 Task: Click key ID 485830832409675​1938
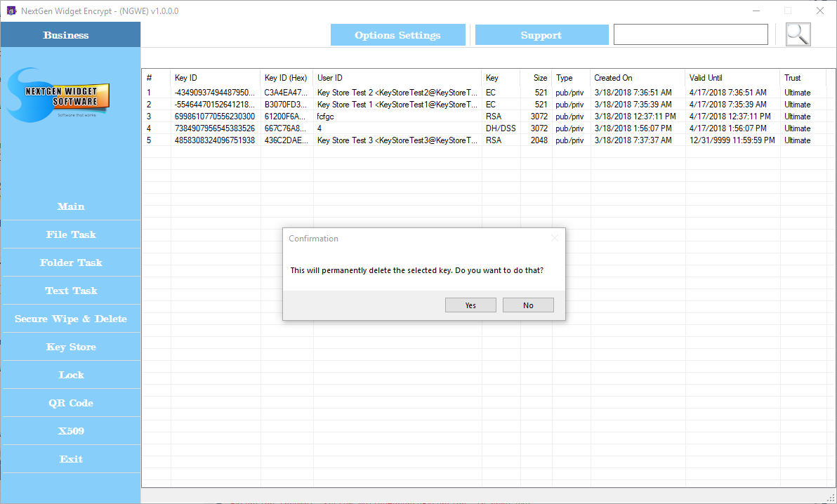pyautogui.click(x=215, y=140)
